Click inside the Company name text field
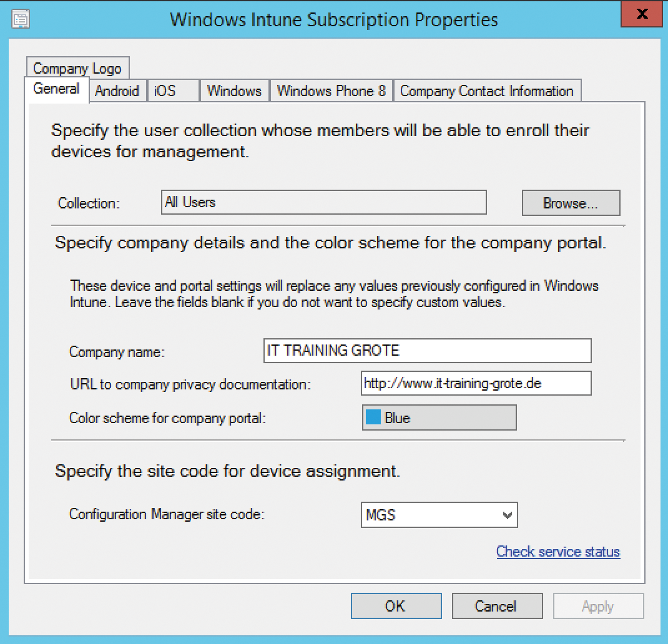The height and width of the screenshot is (644, 668). coord(428,351)
